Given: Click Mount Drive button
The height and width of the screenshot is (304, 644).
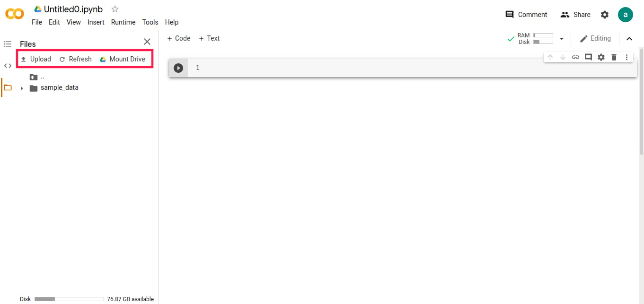Looking at the screenshot, I should point(122,59).
